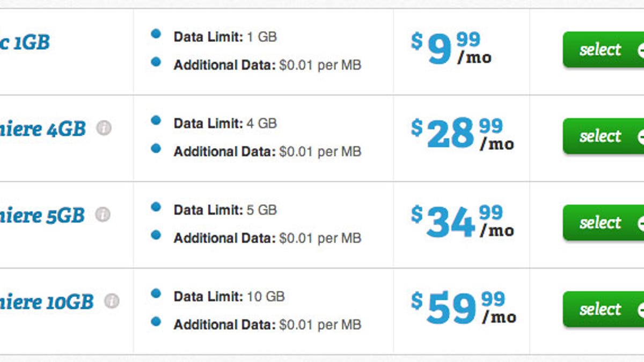Click the 10GB plan heading

[47, 302]
